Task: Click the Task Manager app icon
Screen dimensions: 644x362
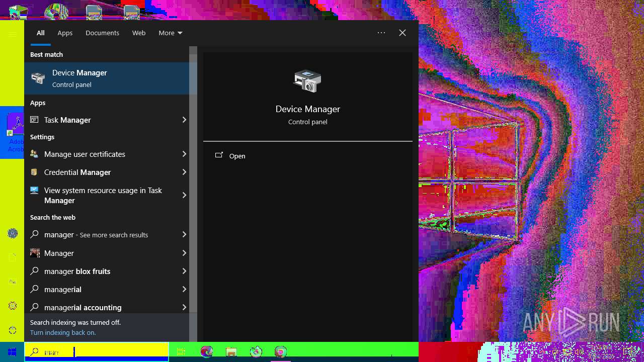Action: tap(34, 120)
